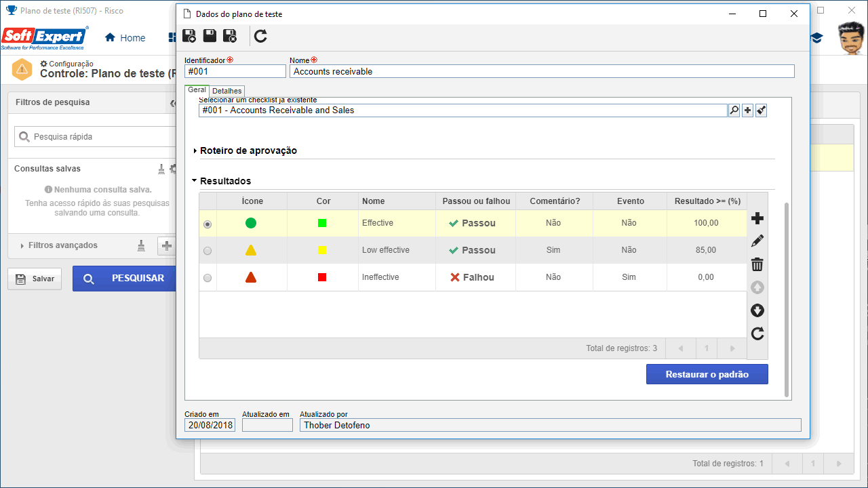This screenshot has width=868, height=488.
Task: Select the Effective row radio button
Action: 208,224
